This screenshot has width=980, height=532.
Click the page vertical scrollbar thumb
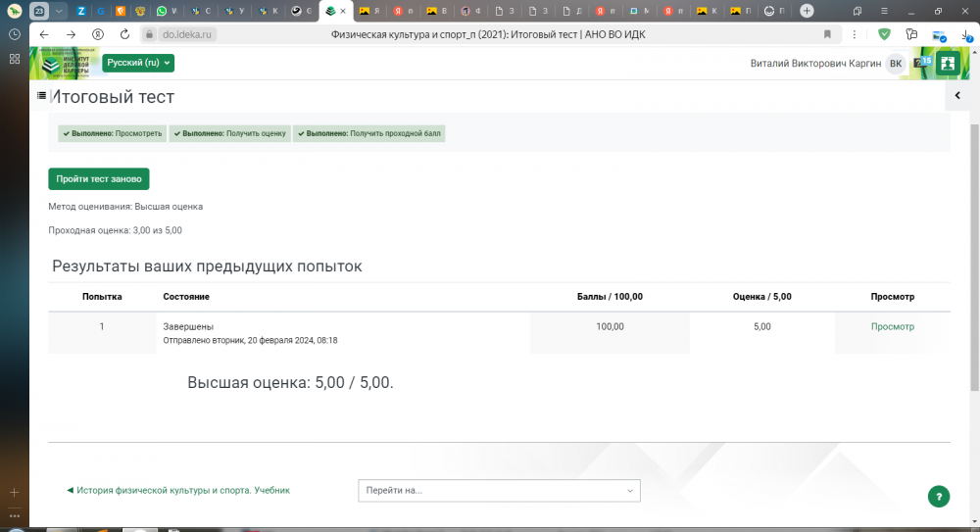pyautogui.click(x=974, y=257)
